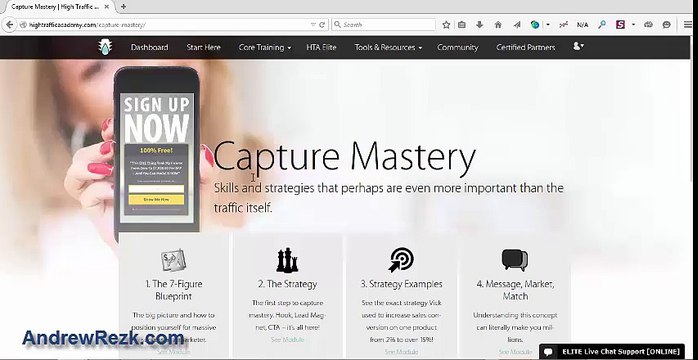
Task: Open a new browser tab
Action: coord(123,7)
